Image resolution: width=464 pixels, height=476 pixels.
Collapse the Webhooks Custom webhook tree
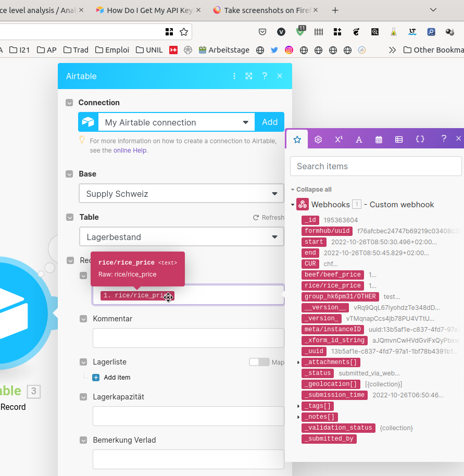click(293, 205)
